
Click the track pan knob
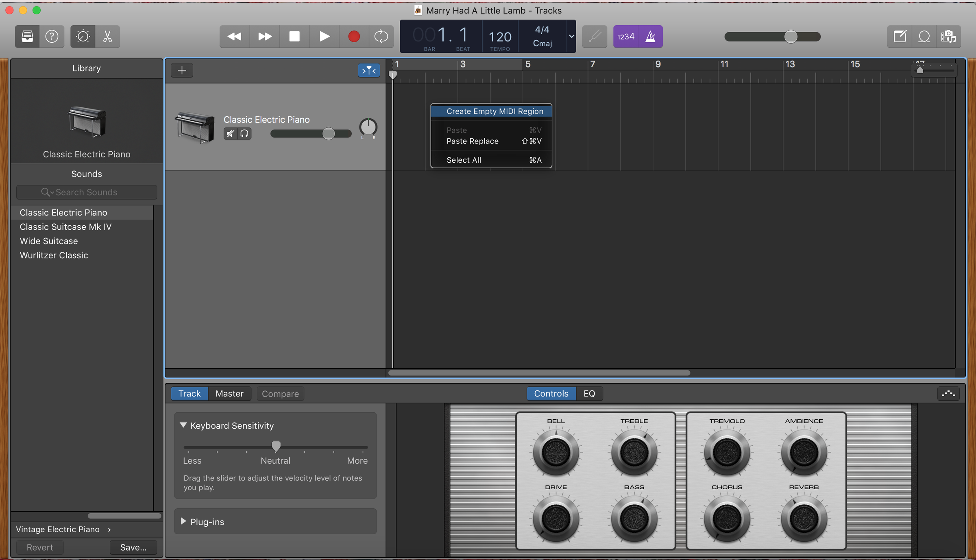point(368,127)
